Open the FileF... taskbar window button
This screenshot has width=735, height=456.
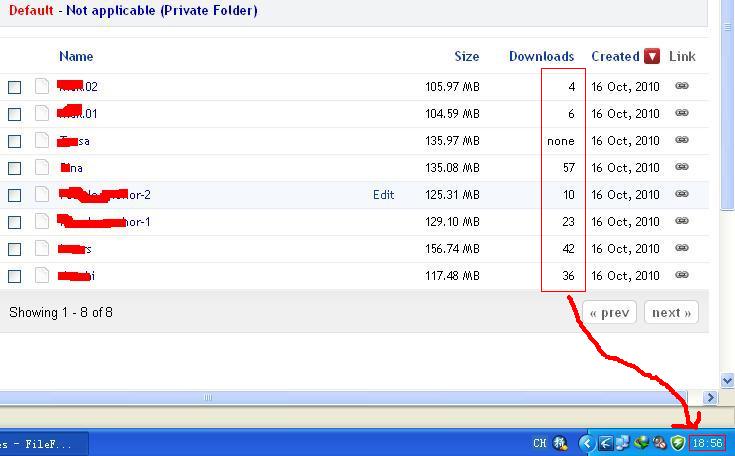tap(43, 443)
